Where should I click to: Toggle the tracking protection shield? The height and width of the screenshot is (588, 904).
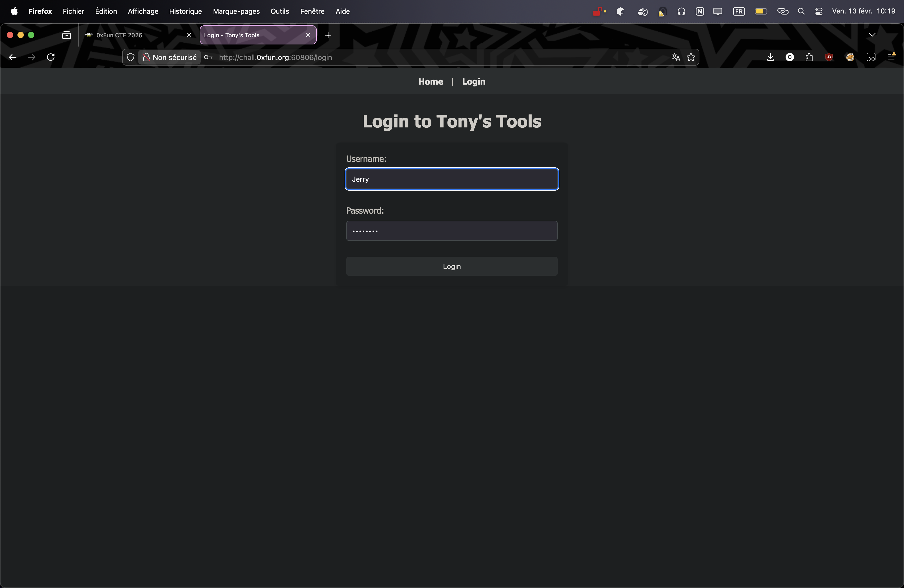coord(130,57)
